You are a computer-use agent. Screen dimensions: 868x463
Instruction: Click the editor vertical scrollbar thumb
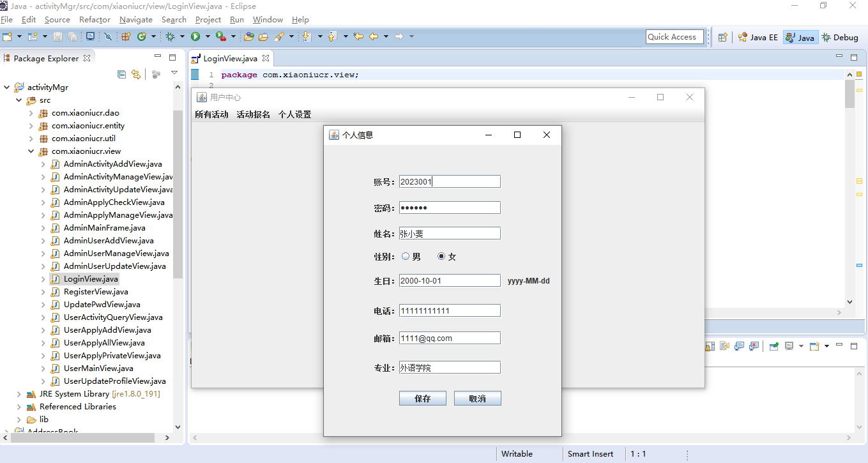[849, 94]
